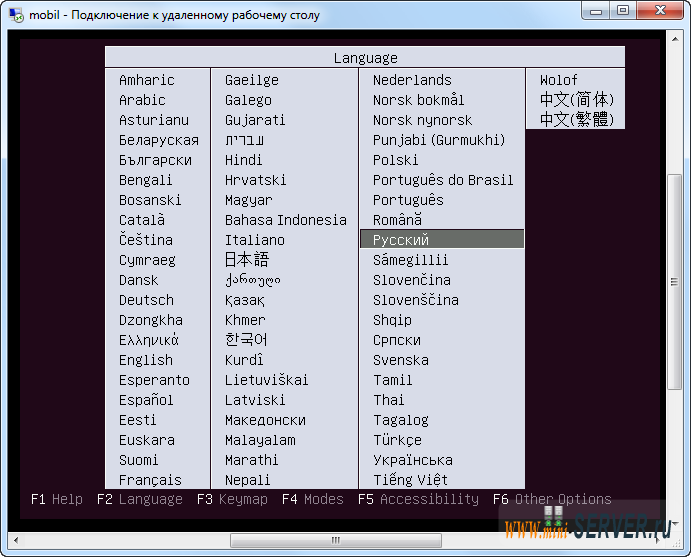
Task: Select Euskara language
Action: pos(147,440)
